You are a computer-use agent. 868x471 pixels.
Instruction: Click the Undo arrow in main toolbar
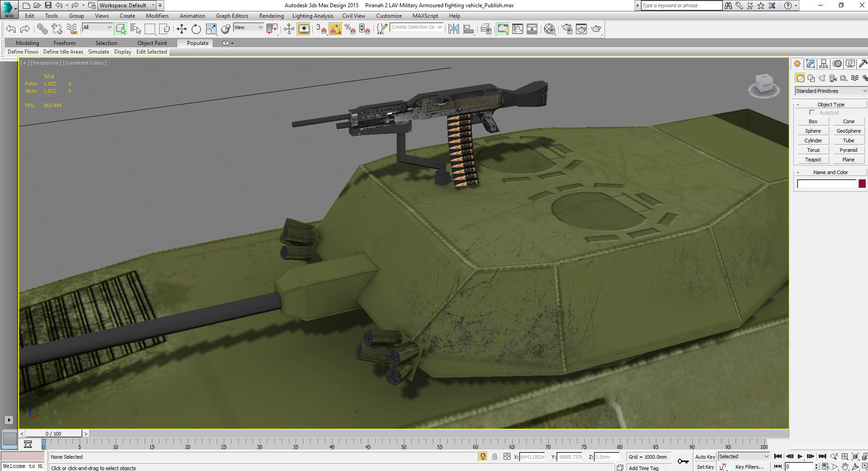coord(11,29)
